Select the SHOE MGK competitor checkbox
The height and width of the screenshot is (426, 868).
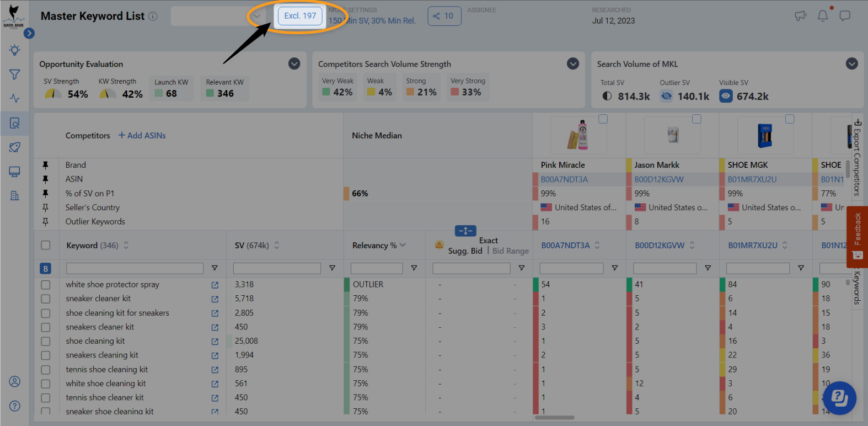coord(790,119)
